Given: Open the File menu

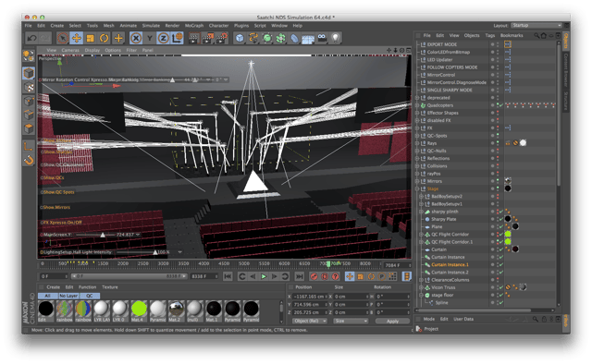Looking at the screenshot, I should pyautogui.click(x=29, y=26).
